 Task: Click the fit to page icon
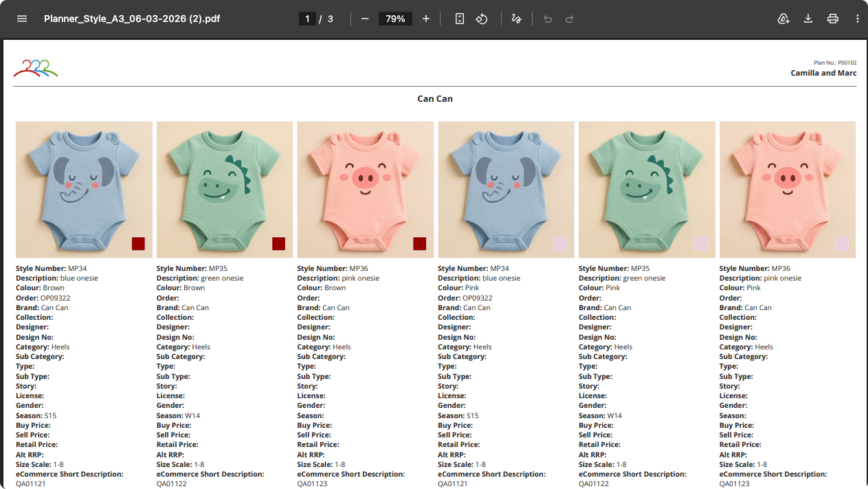coord(460,19)
